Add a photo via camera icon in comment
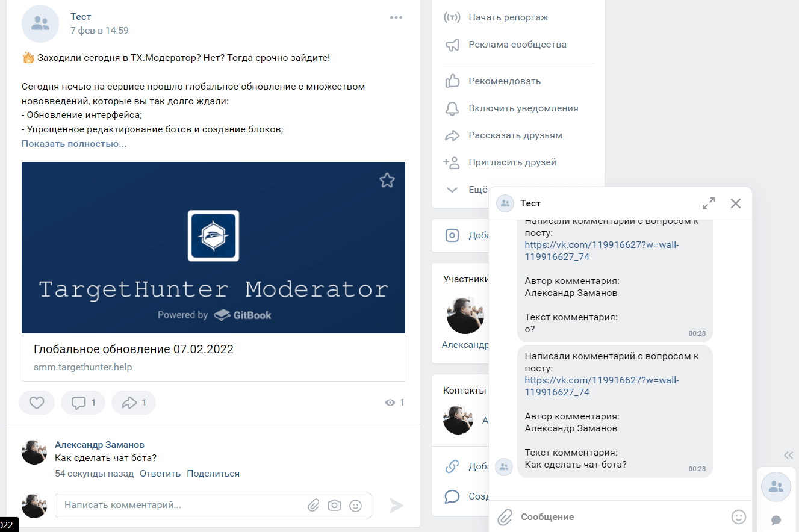799x532 pixels. pos(334,506)
